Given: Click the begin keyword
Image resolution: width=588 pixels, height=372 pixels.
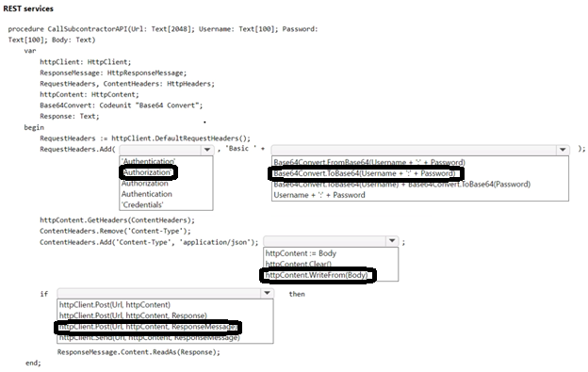Looking at the screenshot, I should pos(34,128).
